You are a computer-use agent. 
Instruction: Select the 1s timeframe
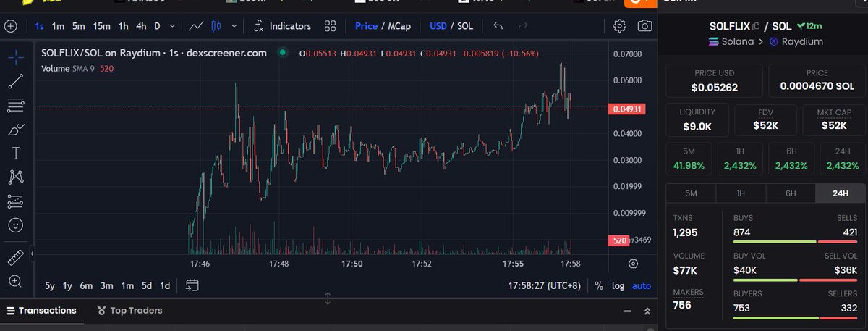40,26
